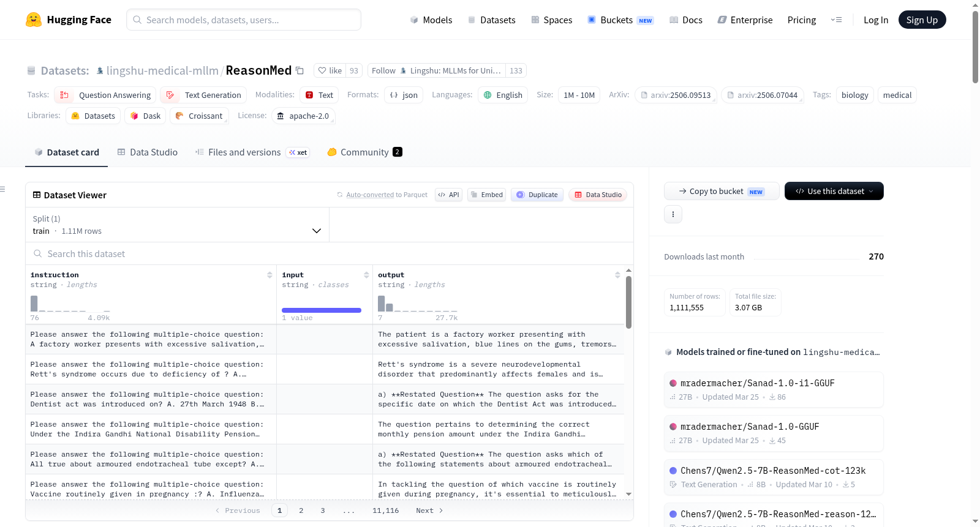The image size is (980, 527).
Task: Click the 1M - 10M size tag
Action: tap(579, 95)
